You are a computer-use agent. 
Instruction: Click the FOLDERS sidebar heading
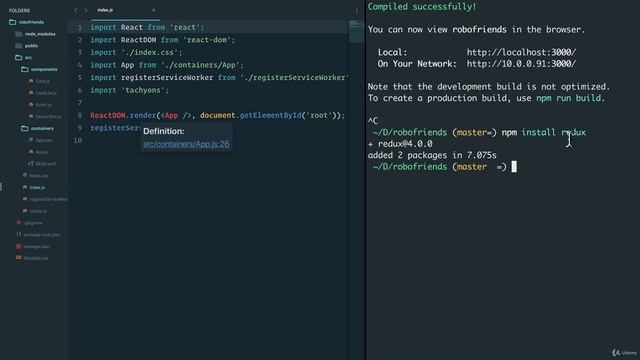[19, 10]
